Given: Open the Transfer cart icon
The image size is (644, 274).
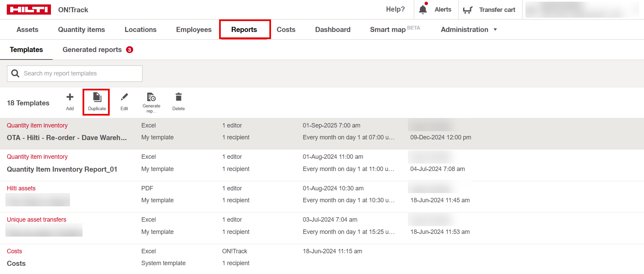Looking at the screenshot, I should tap(468, 10).
